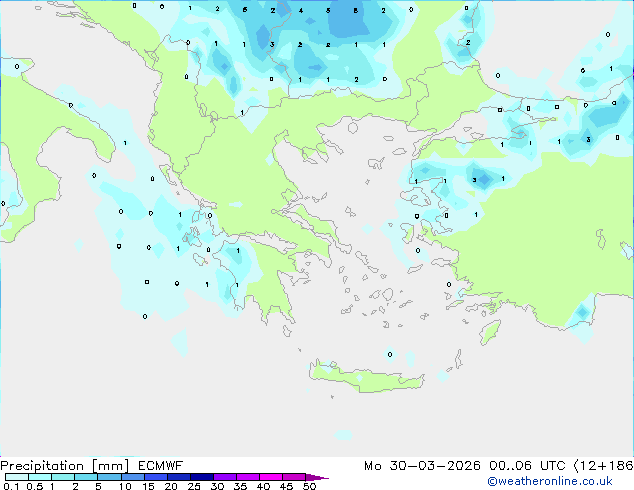
Task: Click the legend value '25'
Action: [194, 486]
